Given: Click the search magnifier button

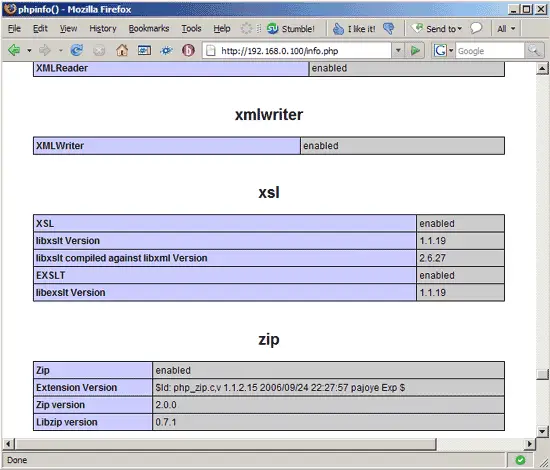Looking at the screenshot, I should [534, 51].
